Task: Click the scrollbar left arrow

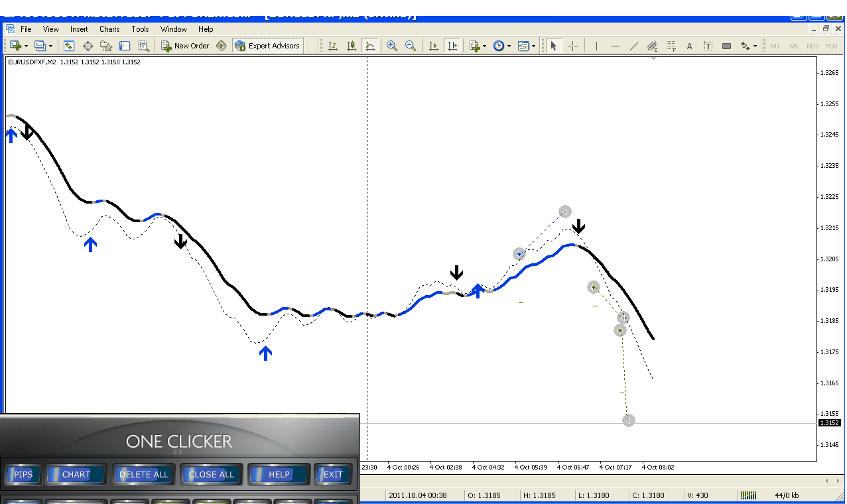Action: click(x=828, y=480)
